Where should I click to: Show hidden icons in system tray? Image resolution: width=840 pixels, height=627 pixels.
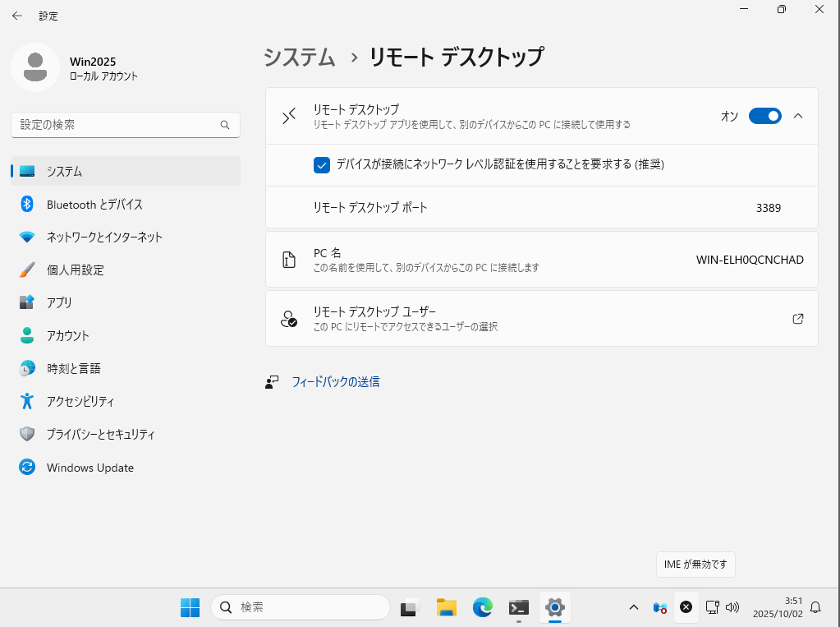coord(633,607)
